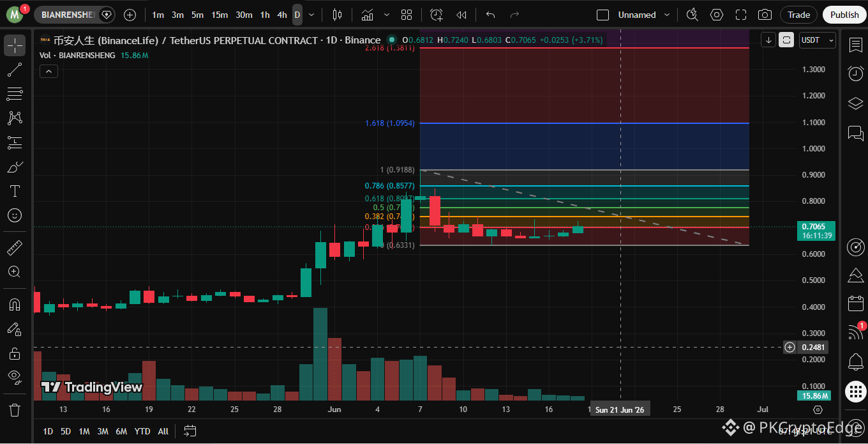Open the object tree layers panel
Image resolution: width=868 pixels, height=444 pixels.
pos(855,103)
